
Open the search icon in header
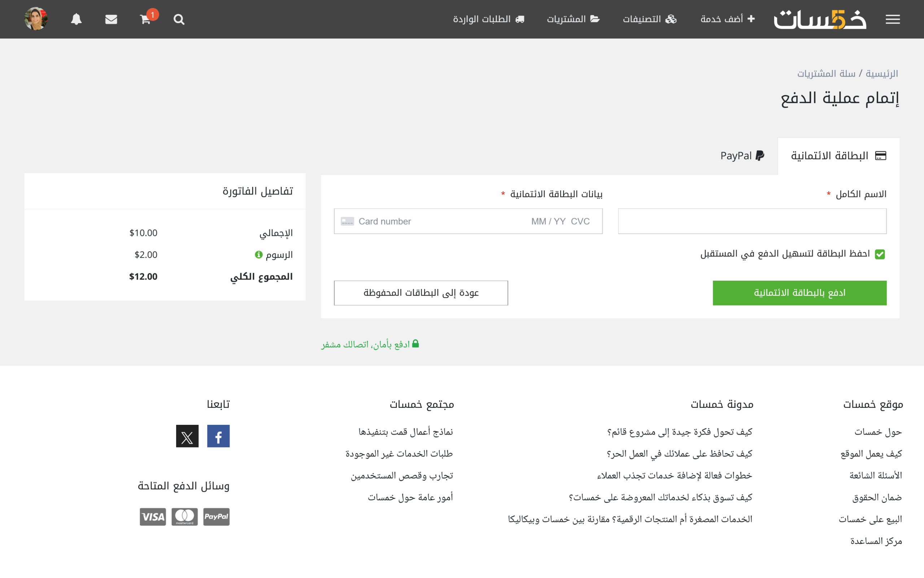[179, 19]
